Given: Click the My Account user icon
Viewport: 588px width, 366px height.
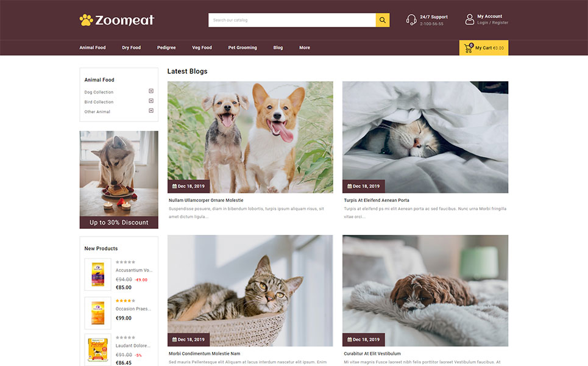Looking at the screenshot, I should [x=470, y=20].
